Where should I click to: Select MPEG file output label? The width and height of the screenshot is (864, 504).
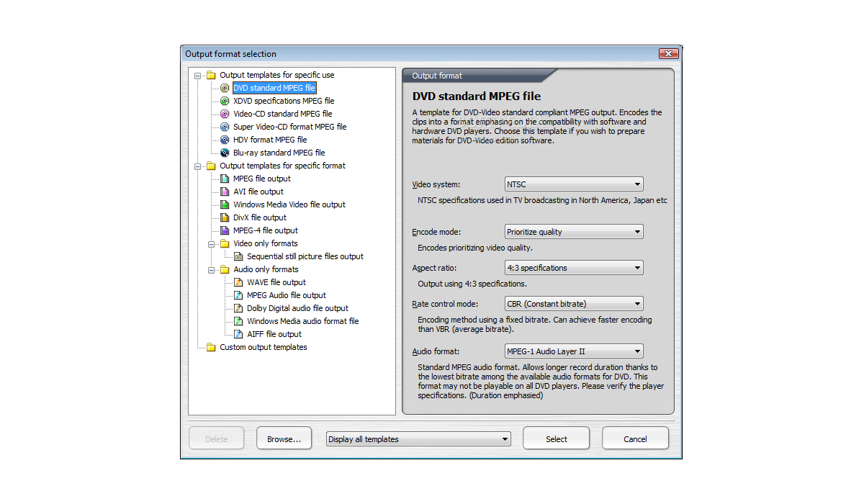click(x=262, y=179)
